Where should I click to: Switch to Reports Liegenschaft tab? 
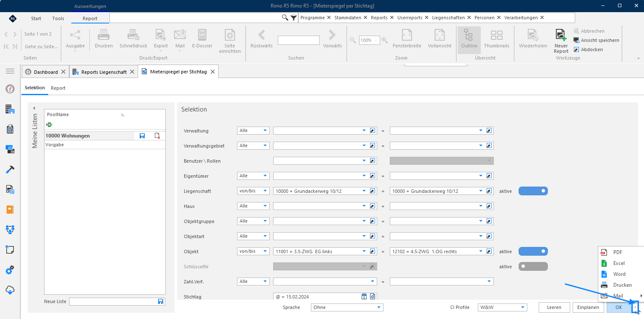click(104, 72)
